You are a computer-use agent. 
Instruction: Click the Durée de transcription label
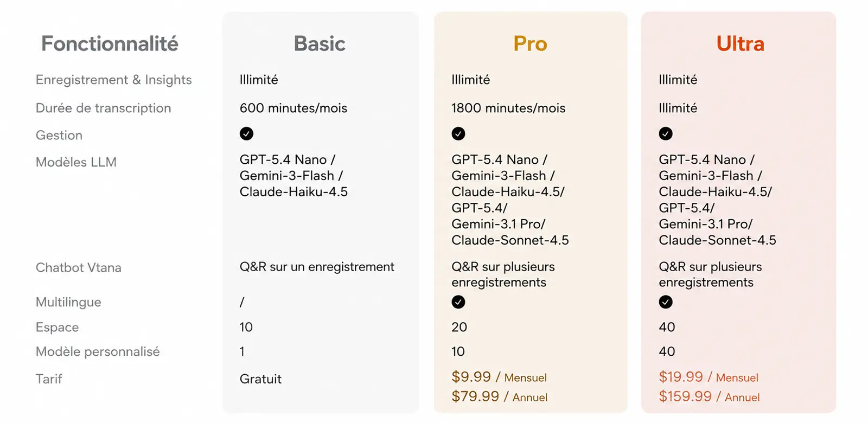click(103, 108)
